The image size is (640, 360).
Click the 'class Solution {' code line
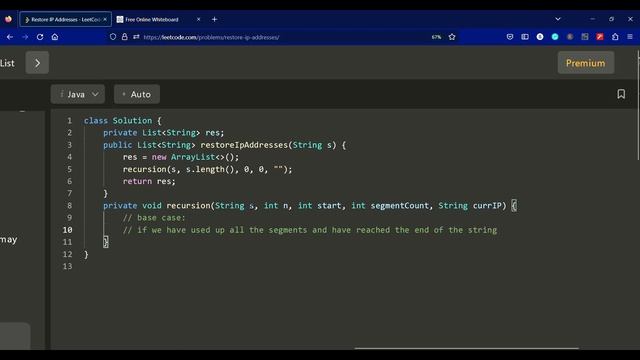coord(123,120)
